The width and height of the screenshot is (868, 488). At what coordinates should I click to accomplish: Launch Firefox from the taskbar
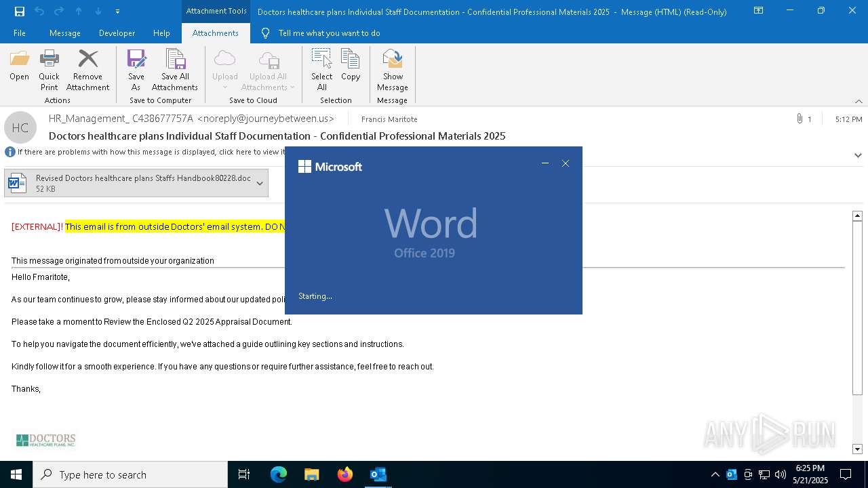click(345, 474)
